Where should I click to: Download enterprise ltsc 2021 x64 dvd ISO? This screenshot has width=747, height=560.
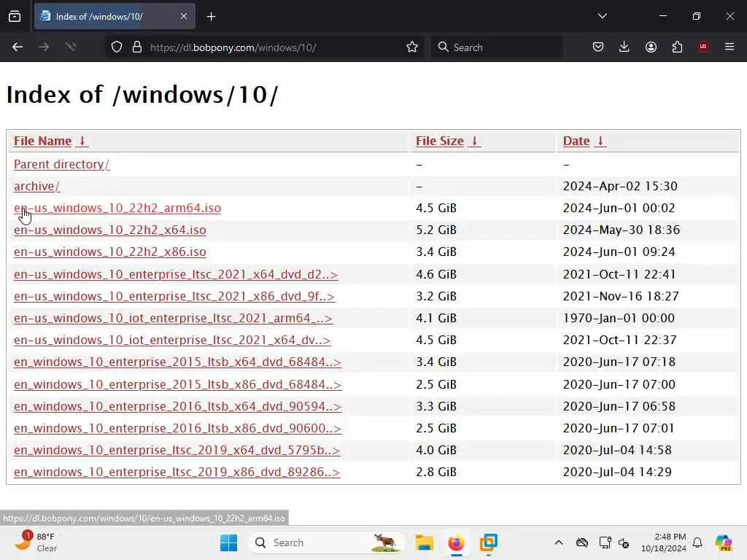click(176, 274)
